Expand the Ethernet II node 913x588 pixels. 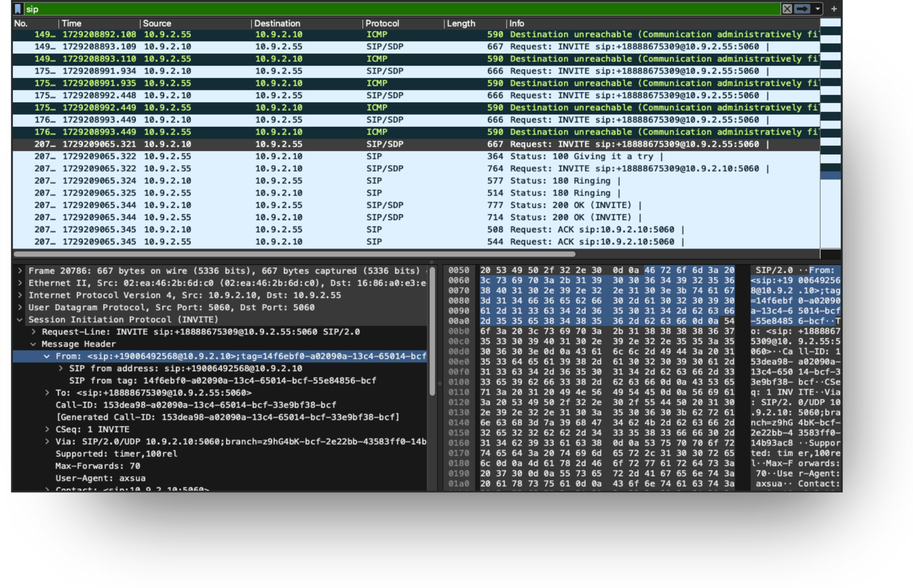click(x=20, y=283)
